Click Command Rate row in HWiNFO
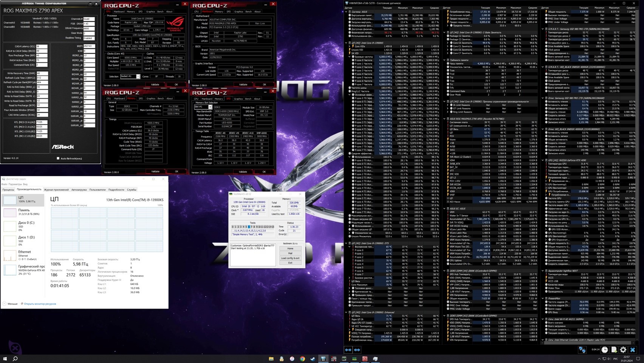Image resolution: width=644 pixels, height=363 pixels. point(493,91)
